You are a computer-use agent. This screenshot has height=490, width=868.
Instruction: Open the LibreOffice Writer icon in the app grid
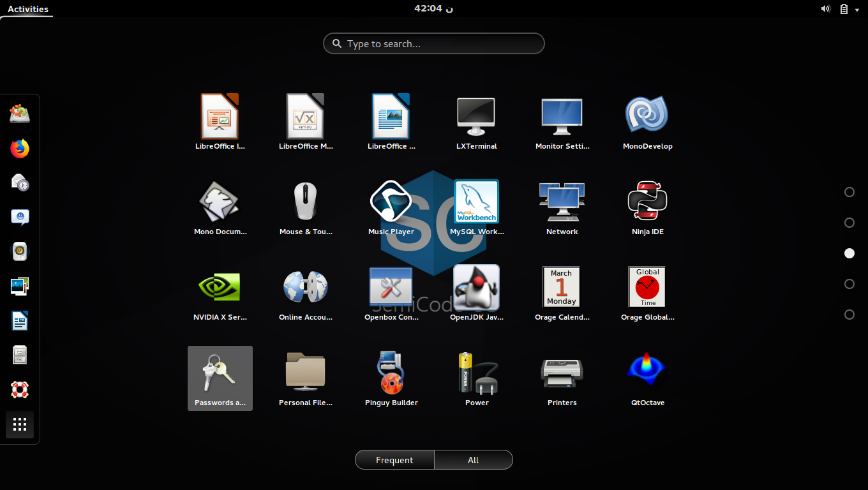pos(391,121)
